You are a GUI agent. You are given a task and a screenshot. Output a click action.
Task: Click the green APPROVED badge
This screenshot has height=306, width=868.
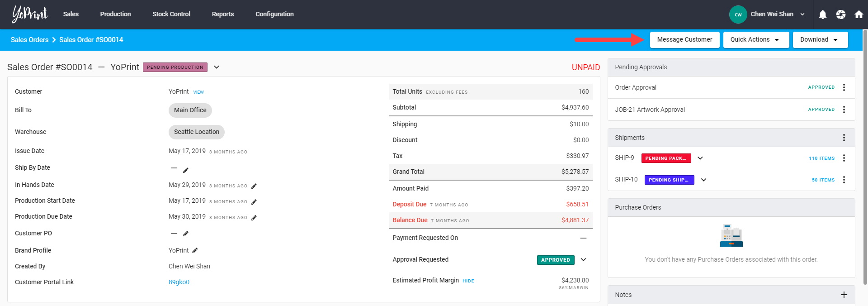pyautogui.click(x=556, y=260)
